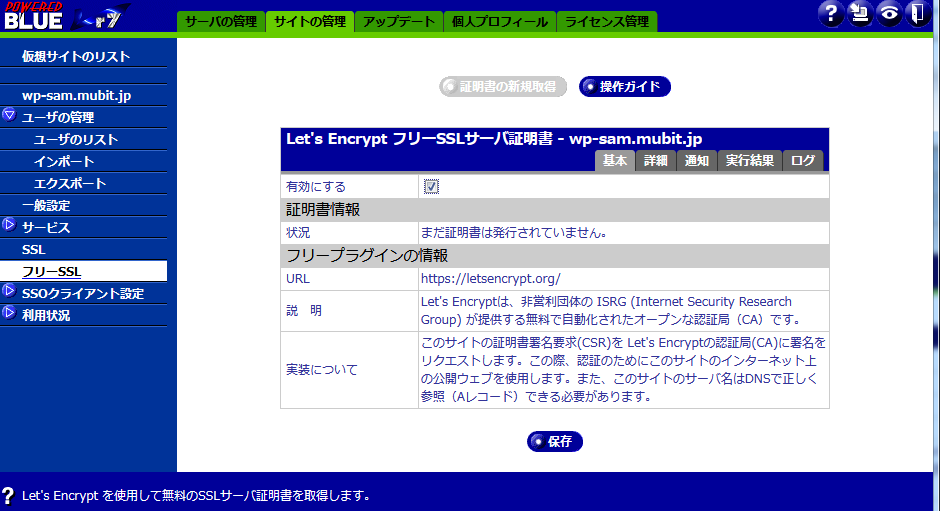Select the 基本 sub-tab
This screenshot has width=940, height=511.
(615, 161)
